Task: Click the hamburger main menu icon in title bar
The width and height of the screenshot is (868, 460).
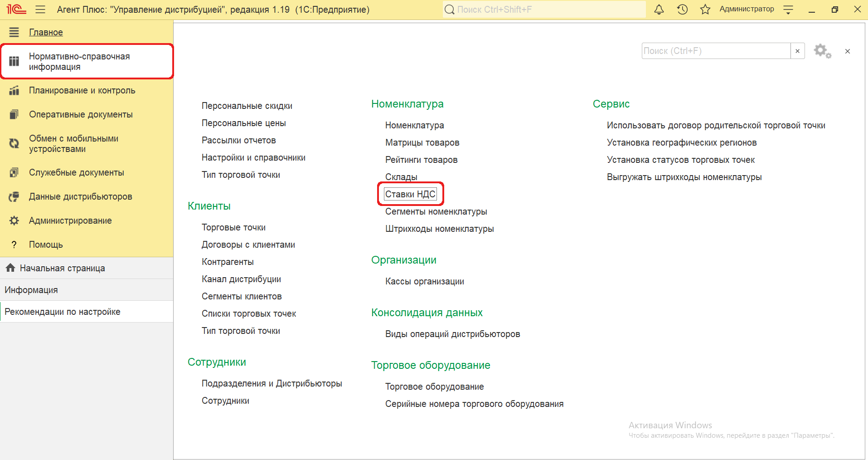Action: 40,10
